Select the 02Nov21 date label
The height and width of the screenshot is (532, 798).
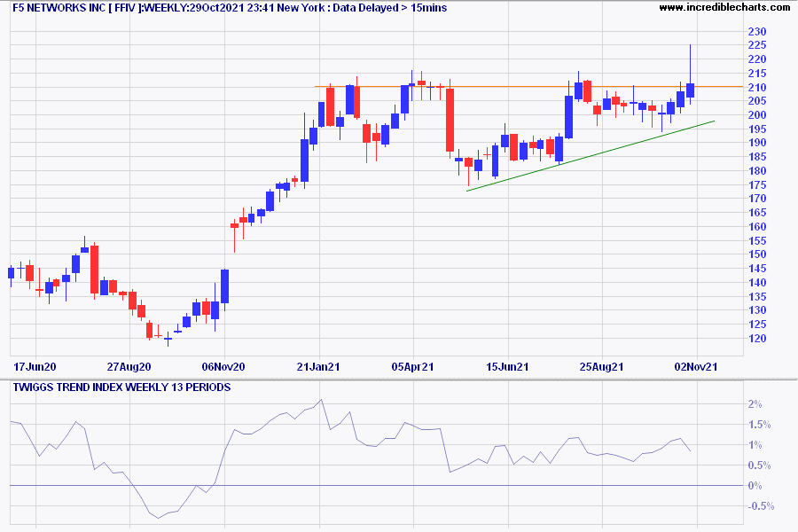coord(696,366)
